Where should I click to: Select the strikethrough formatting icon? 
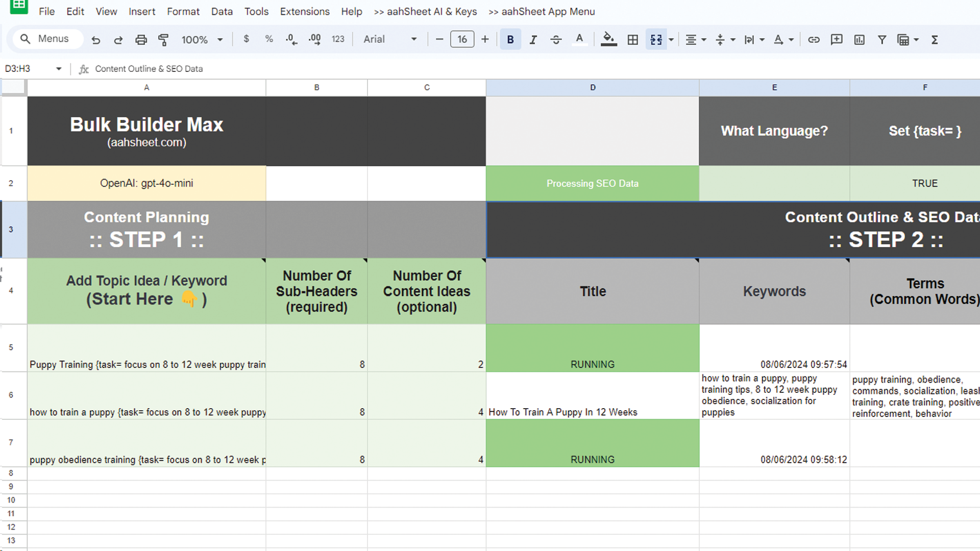pyautogui.click(x=555, y=39)
